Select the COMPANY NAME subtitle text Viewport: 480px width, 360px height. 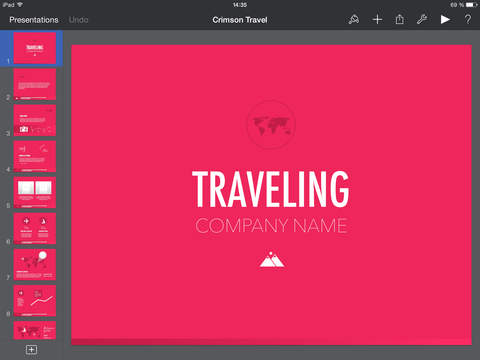[x=271, y=226]
